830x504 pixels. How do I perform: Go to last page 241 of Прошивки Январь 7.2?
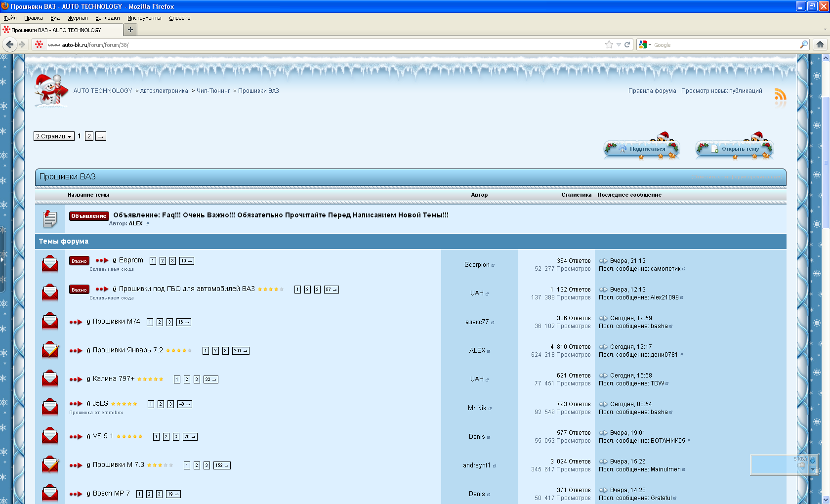tap(241, 351)
